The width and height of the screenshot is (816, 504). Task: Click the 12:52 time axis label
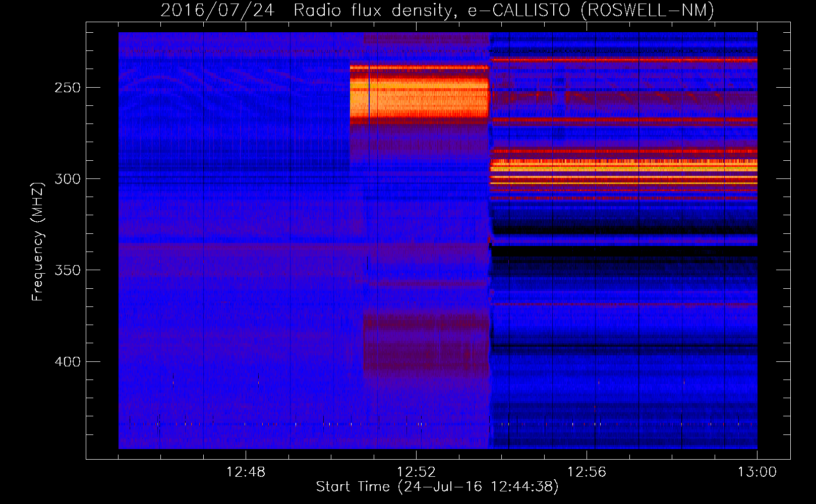(416, 472)
